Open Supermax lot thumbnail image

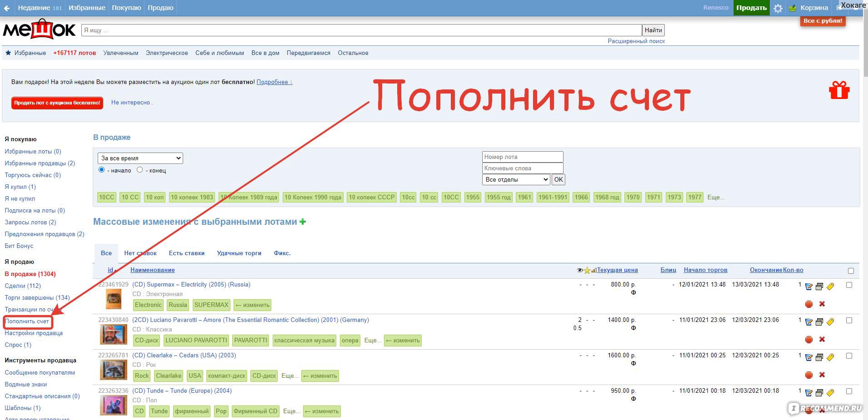tap(114, 299)
